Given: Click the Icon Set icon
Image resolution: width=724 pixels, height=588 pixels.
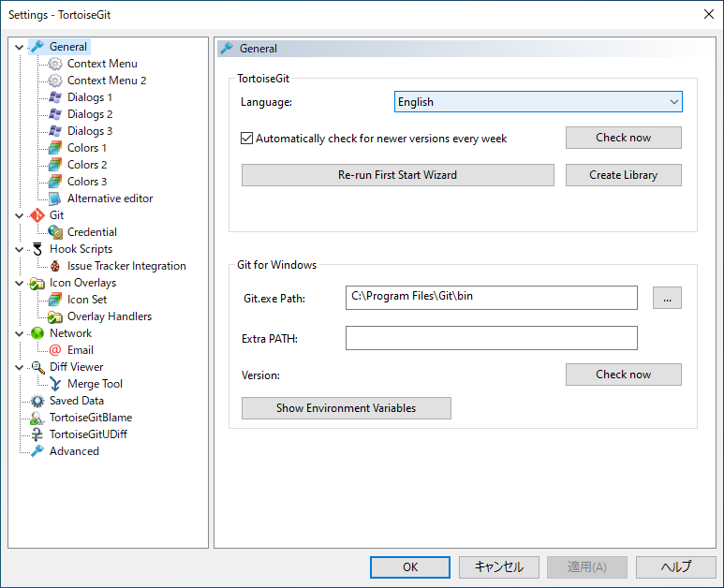Looking at the screenshot, I should (x=55, y=300).
